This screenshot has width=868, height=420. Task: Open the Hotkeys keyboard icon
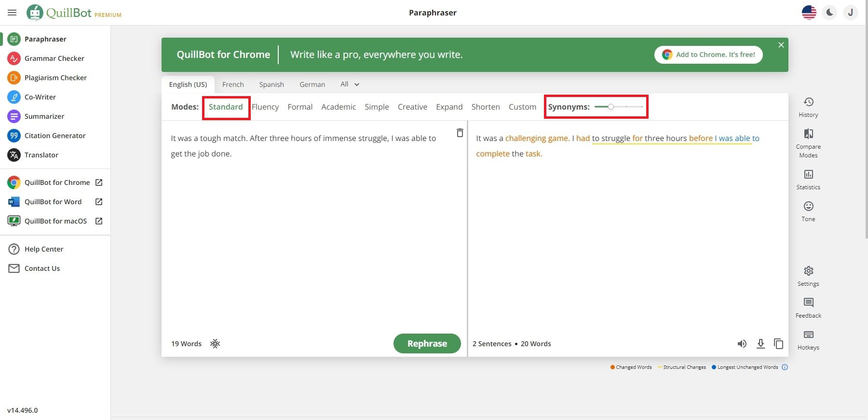point(808,335)
